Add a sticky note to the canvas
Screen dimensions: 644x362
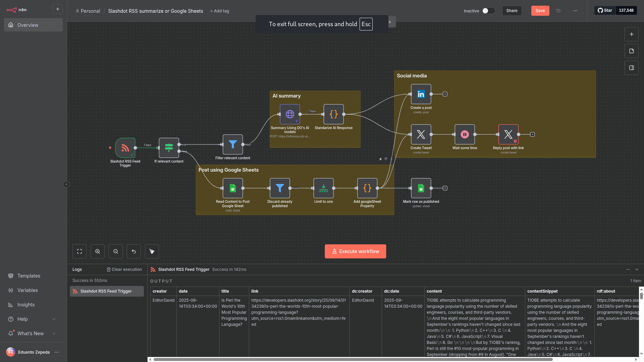click(x=631, y=51)
